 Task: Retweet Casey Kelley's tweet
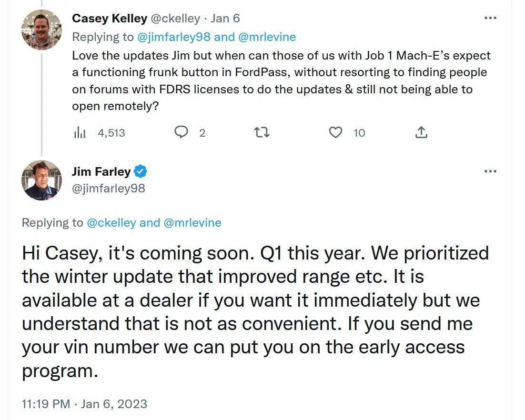pyautogui.click(x=262, y=133)
